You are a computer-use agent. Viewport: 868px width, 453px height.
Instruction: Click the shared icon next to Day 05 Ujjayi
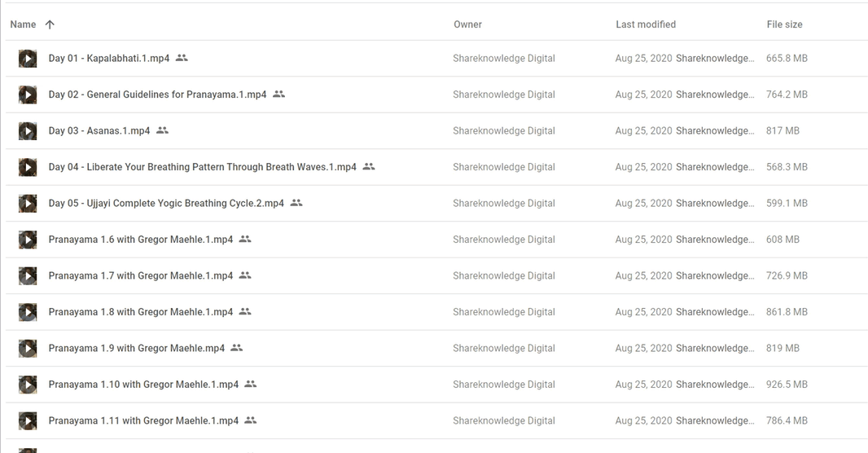click(296, 203)
